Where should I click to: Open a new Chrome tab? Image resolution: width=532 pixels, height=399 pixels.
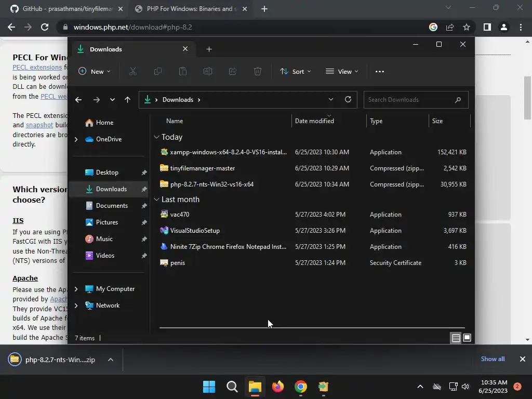pos(264,9)
